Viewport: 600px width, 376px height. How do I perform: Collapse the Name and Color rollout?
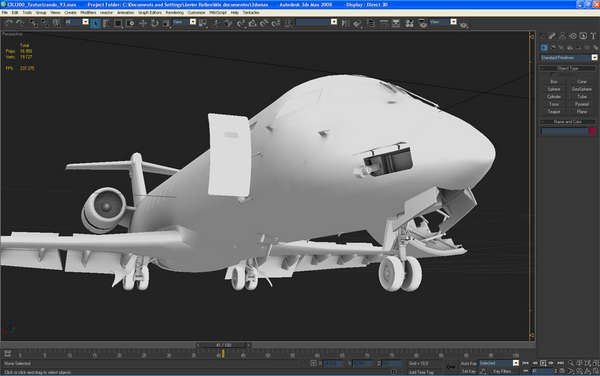point(568,122)
